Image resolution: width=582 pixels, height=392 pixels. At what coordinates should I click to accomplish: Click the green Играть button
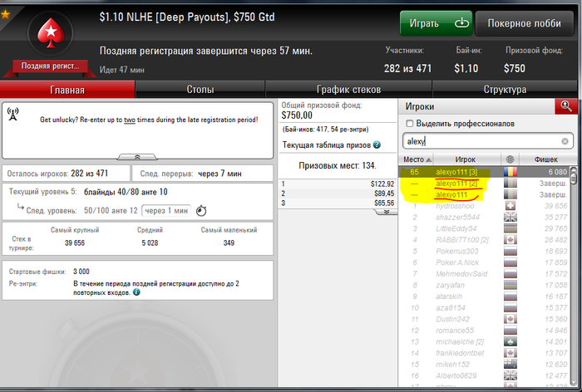point(436,23)
